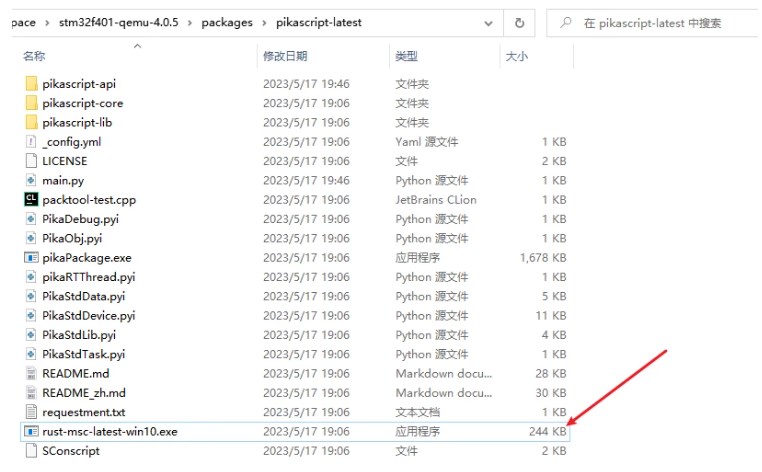Click the PikaStdLib.pyi file icon

tap(31, 334)
